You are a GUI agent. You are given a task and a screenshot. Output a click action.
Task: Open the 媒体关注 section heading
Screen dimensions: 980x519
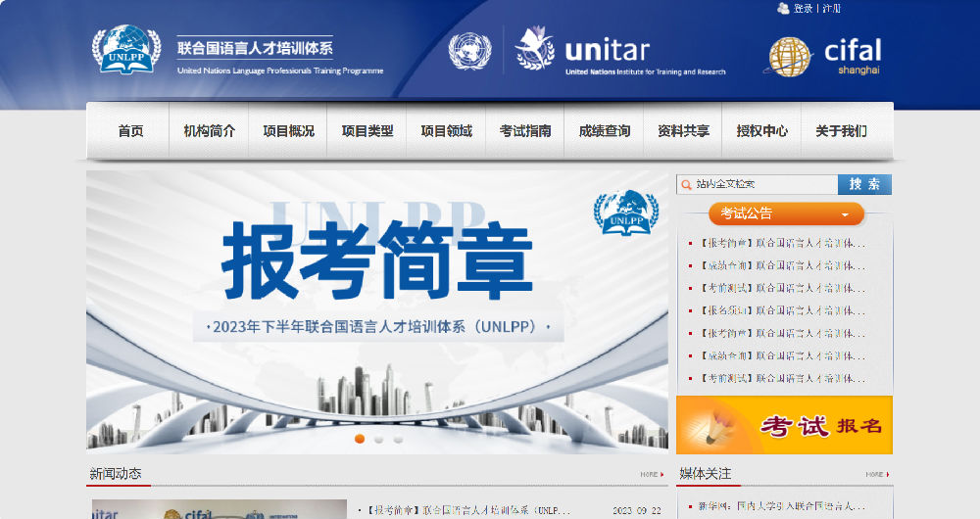click(705, 474)
